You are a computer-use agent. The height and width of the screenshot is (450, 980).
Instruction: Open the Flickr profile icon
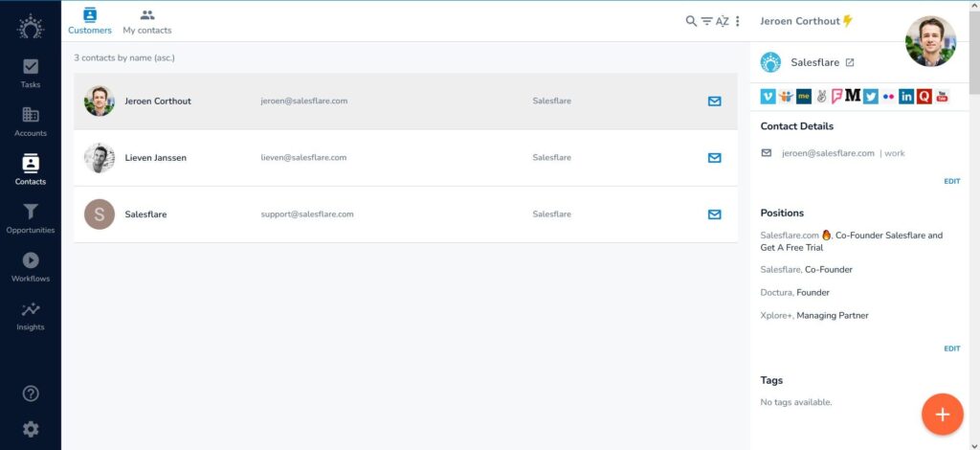888,97
